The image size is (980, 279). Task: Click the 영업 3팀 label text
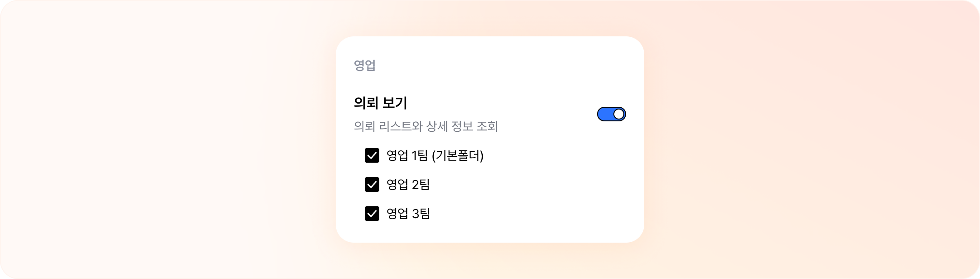coord(408,214)
